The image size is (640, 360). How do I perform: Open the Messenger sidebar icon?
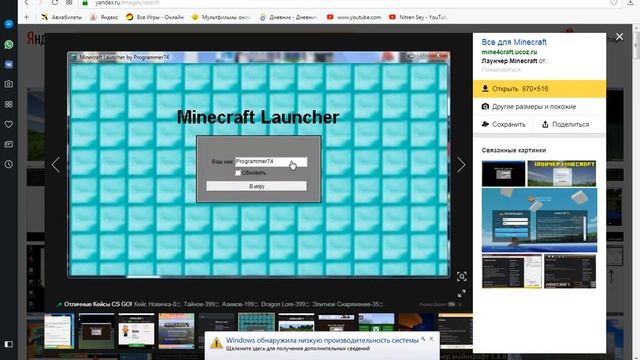[x=9, y=24]
